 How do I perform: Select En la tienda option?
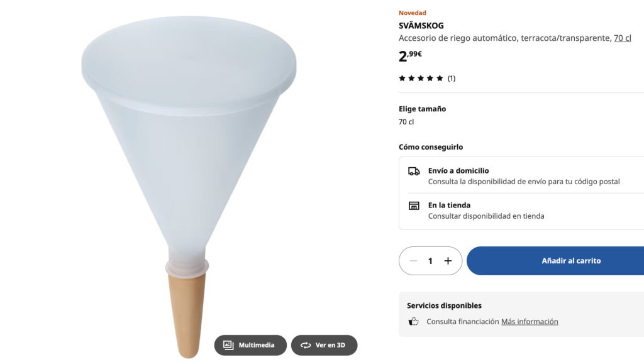point(521,210)
